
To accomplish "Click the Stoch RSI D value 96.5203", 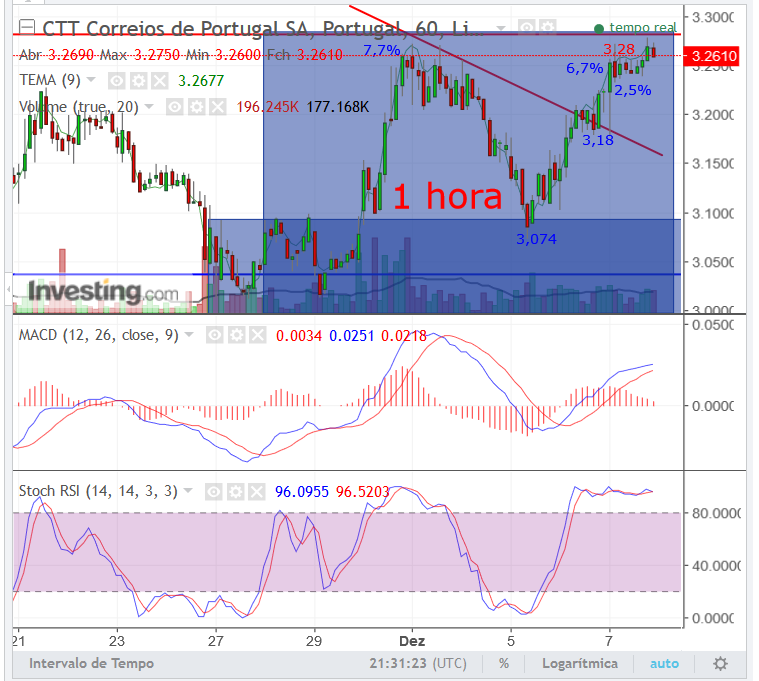I will point(363,492).
